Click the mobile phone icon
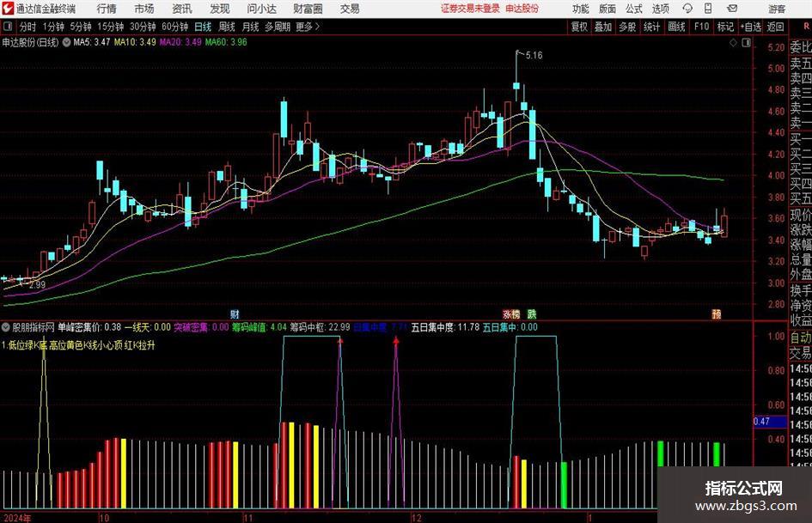The image size is (812, 523). click(x=708, y=9)
